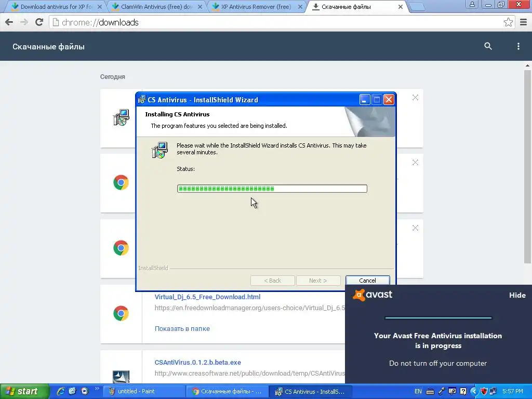Select CS Antivirus InstallShield taskbar button
The height and width of the screenshot is (399, 532).
[311, 391]
